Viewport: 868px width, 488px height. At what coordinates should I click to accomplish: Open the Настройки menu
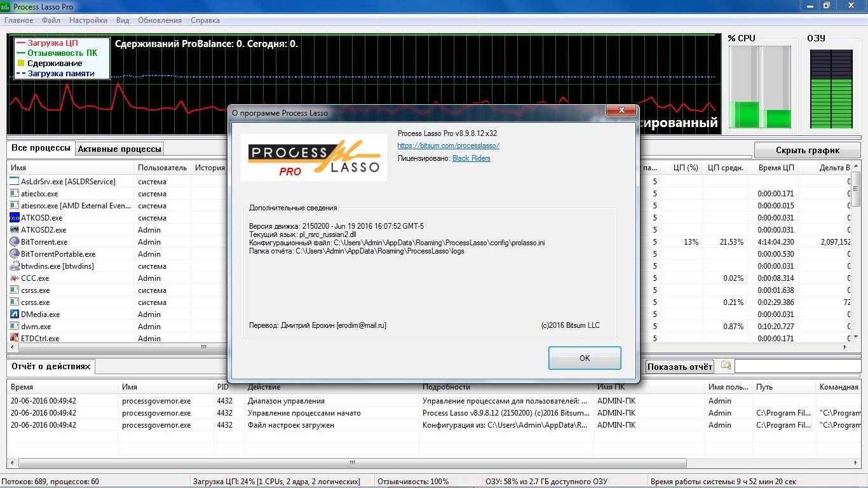pos(88,20)
